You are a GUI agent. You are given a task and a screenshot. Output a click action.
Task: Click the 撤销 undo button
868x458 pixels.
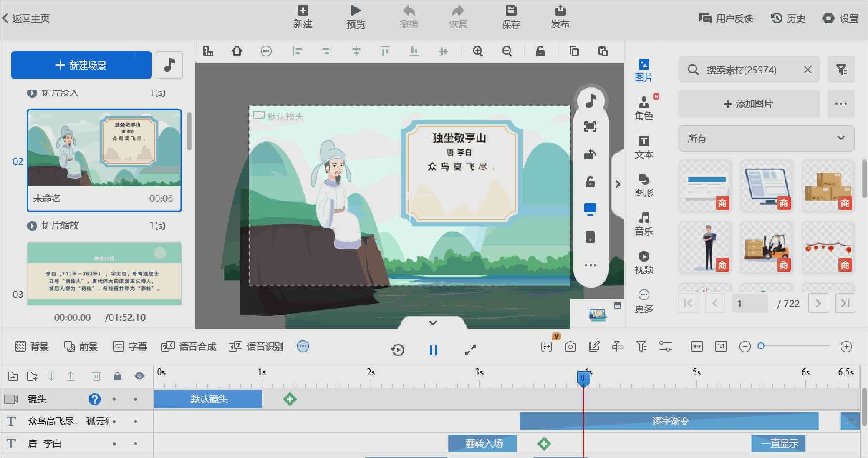(x=409, y=17)
